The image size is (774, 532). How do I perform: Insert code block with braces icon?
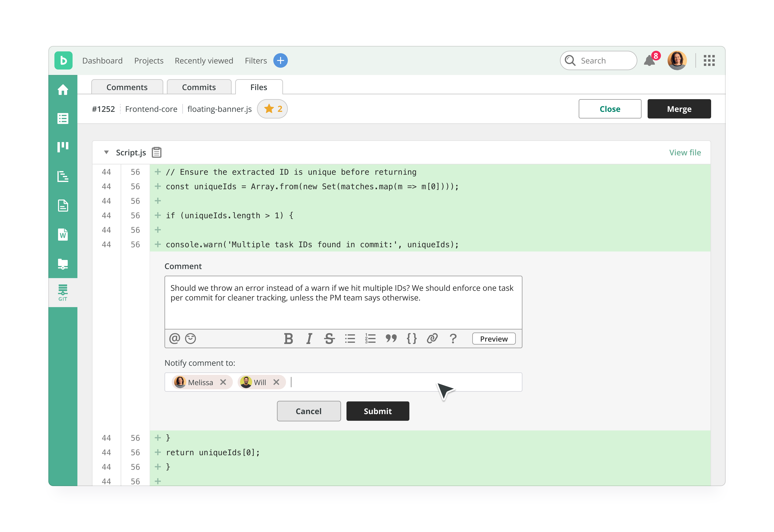pyautogui.click(x=411, y=339)
